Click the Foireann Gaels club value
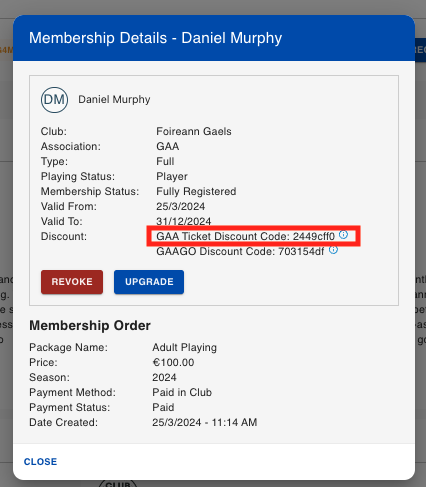 pyautogui.click(x=194, y=131)
